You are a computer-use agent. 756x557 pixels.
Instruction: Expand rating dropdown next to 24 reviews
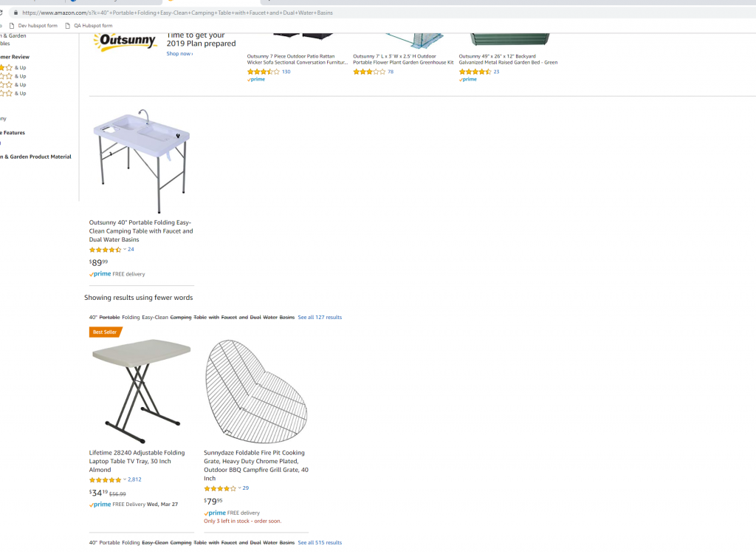(125, 250)
